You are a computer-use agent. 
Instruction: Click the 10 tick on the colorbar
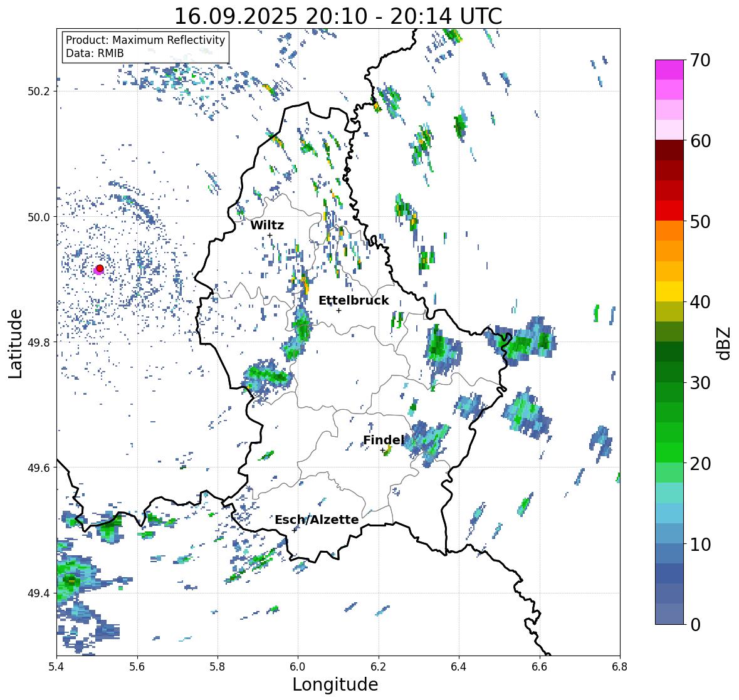point(700,544)
